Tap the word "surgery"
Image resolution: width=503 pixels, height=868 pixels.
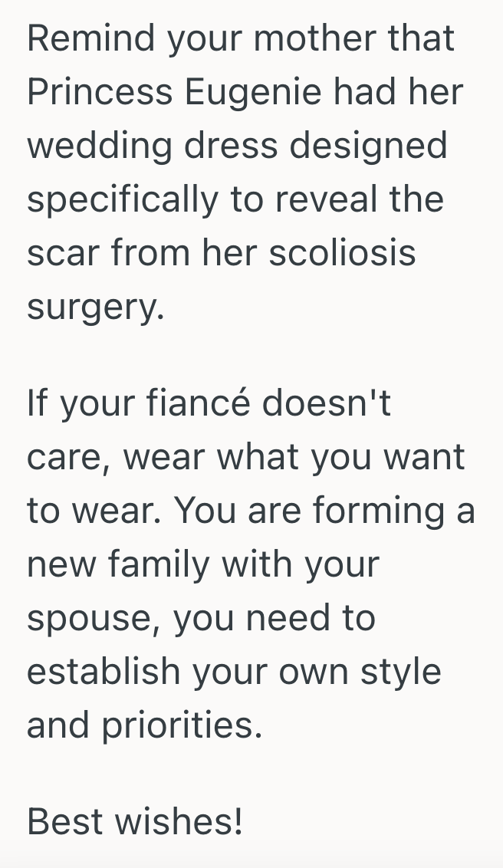click(94, 308)
